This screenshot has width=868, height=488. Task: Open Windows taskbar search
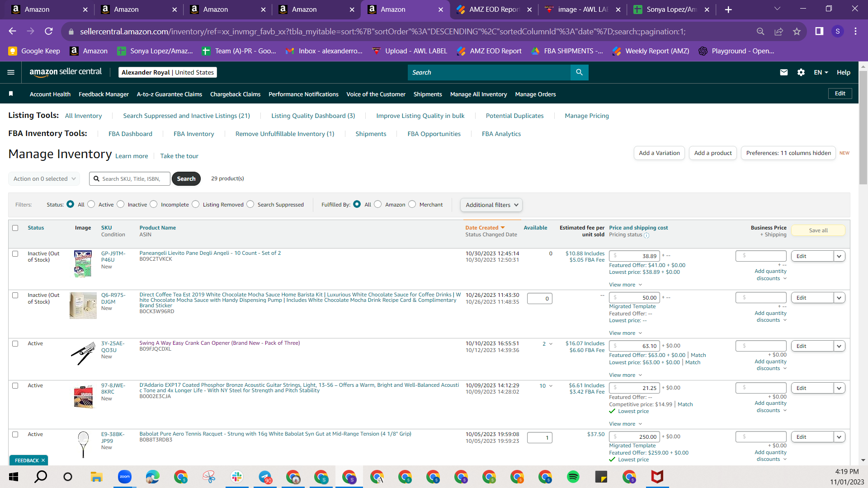[41, 477]
